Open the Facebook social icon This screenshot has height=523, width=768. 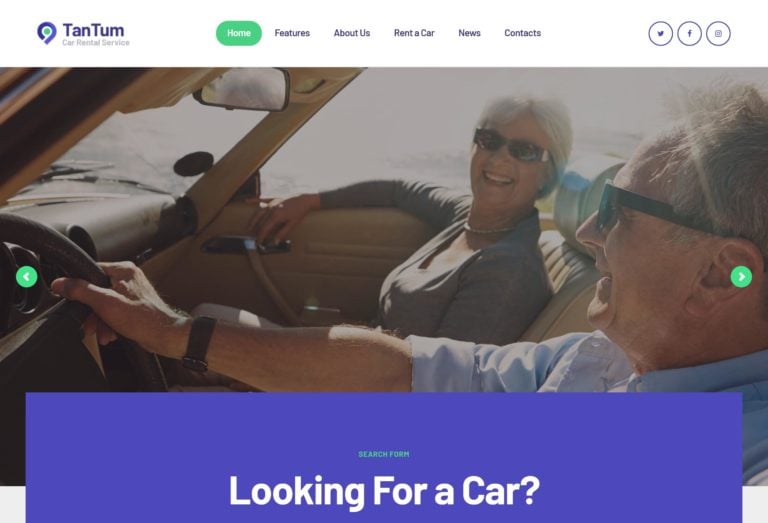[689, 33]
